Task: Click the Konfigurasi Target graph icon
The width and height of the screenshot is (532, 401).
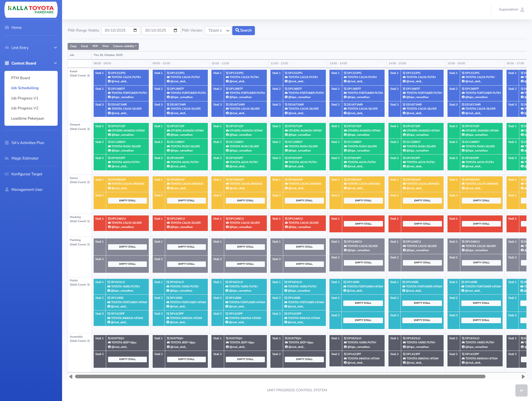Action: [7, 174]
